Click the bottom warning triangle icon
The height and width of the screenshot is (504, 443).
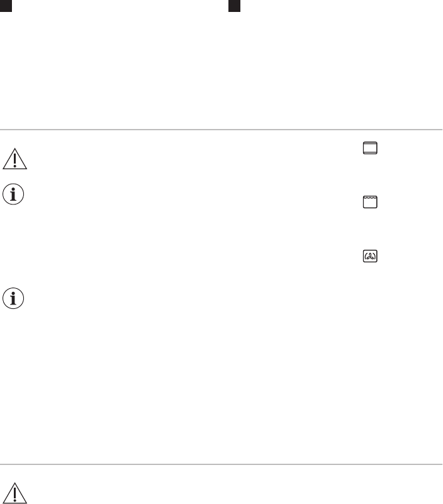(x=15, y=493)
